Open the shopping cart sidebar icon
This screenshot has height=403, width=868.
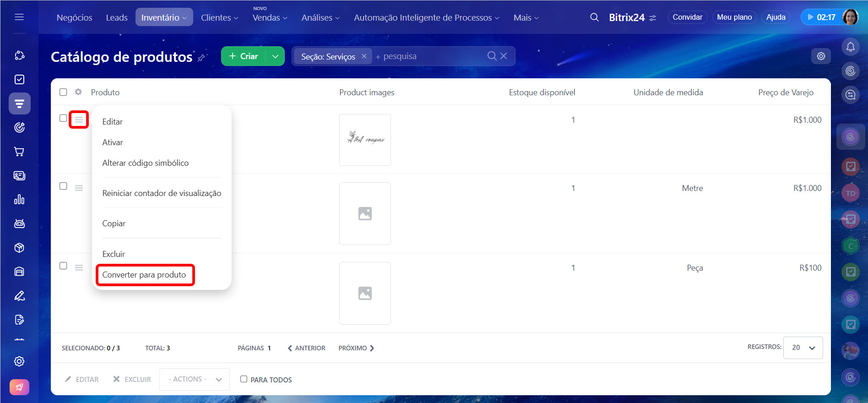click(19, 152)
